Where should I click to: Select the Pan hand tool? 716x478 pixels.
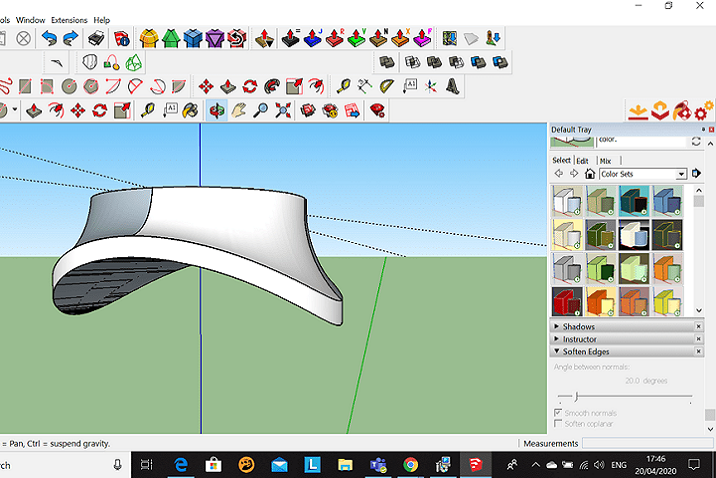click(239, 110)
